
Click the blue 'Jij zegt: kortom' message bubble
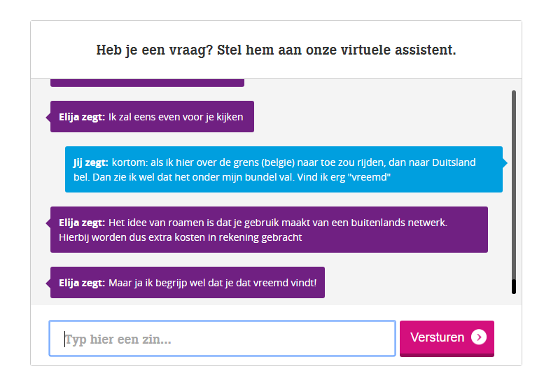pyautogui.click(x=284, y=169)
